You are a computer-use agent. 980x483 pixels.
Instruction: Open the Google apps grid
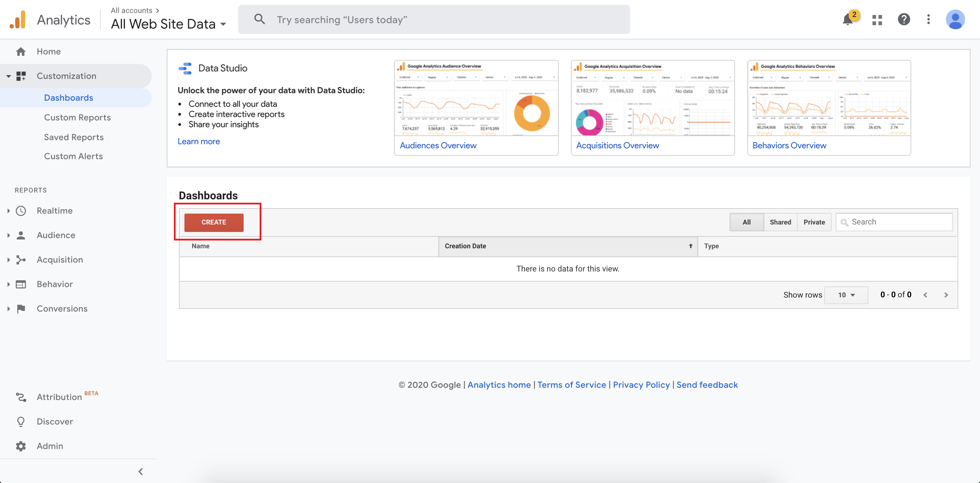point(877,20)
